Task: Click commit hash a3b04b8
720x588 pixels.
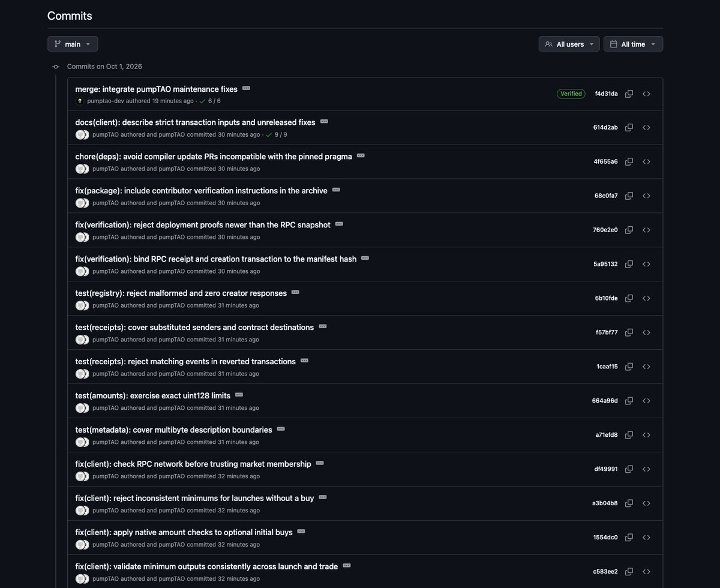Action: pos(605,503)
